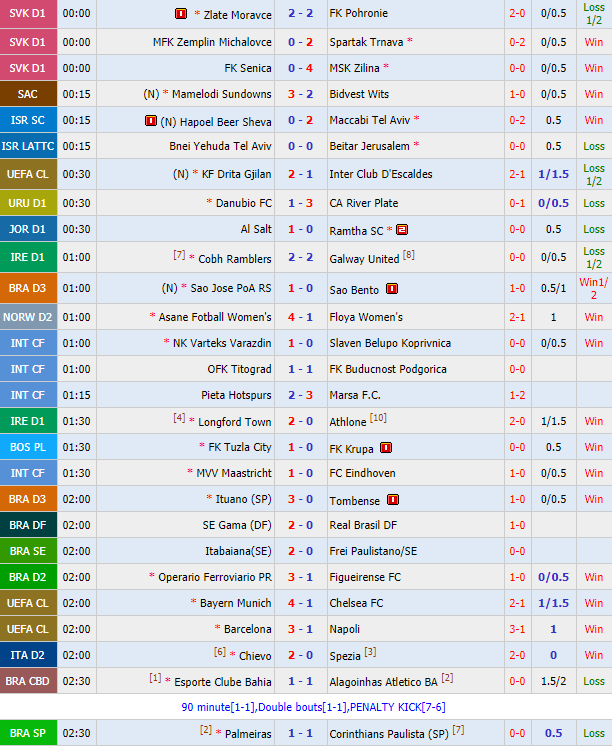Click the 0.5/1 handicap for Sao Jose PoA RS
The image size is (612, 746).
(x=553, y=288)
